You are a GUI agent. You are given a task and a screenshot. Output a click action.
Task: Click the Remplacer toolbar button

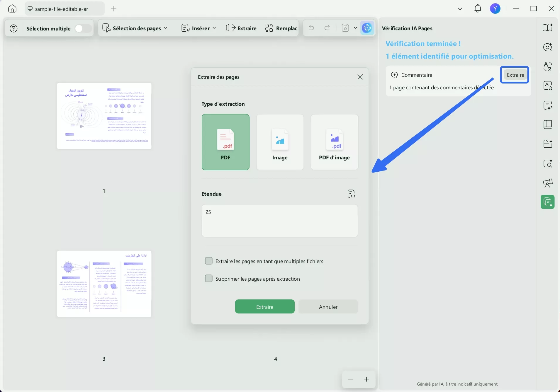click(x=281, y=28)
